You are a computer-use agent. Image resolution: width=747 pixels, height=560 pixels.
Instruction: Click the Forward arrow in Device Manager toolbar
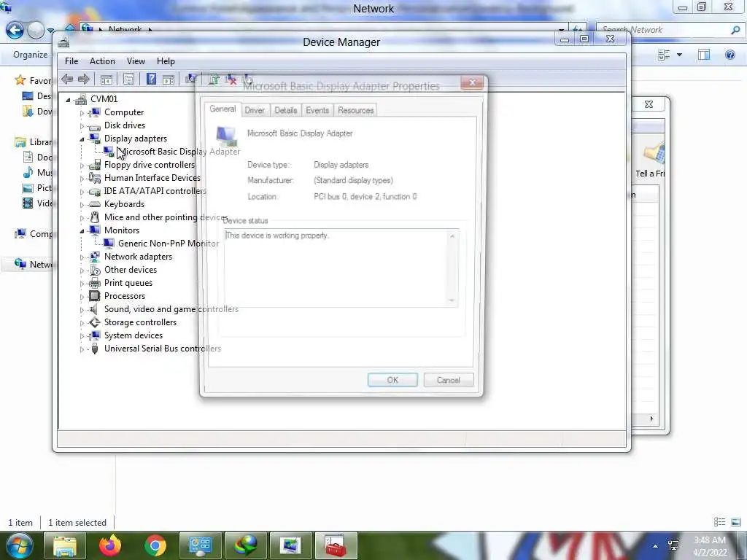(84, 79)
